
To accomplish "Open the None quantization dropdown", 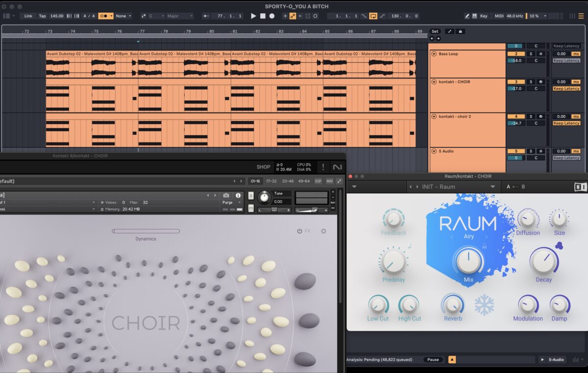I will 123,16.
